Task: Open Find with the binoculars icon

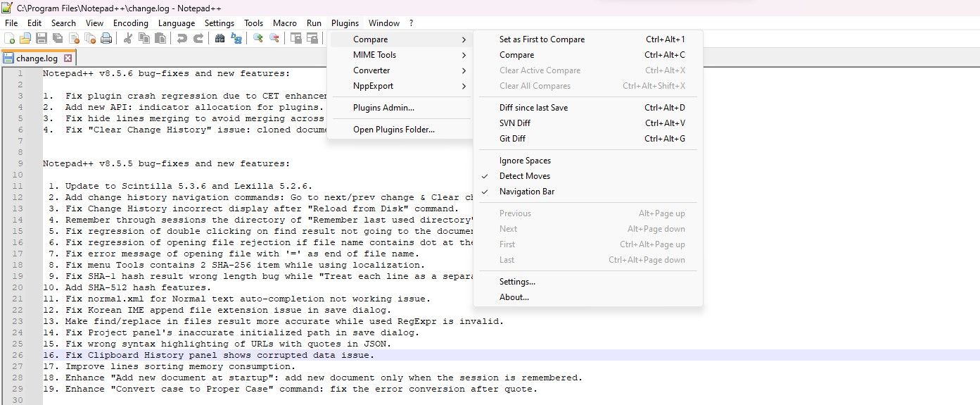Action: [219, 39]
